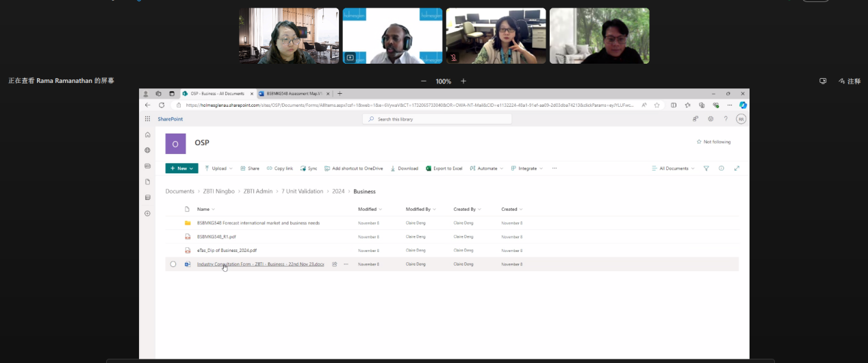Select the Industry Consultation Form row checkbox
The image size is (868, 363).
(173, 264)
